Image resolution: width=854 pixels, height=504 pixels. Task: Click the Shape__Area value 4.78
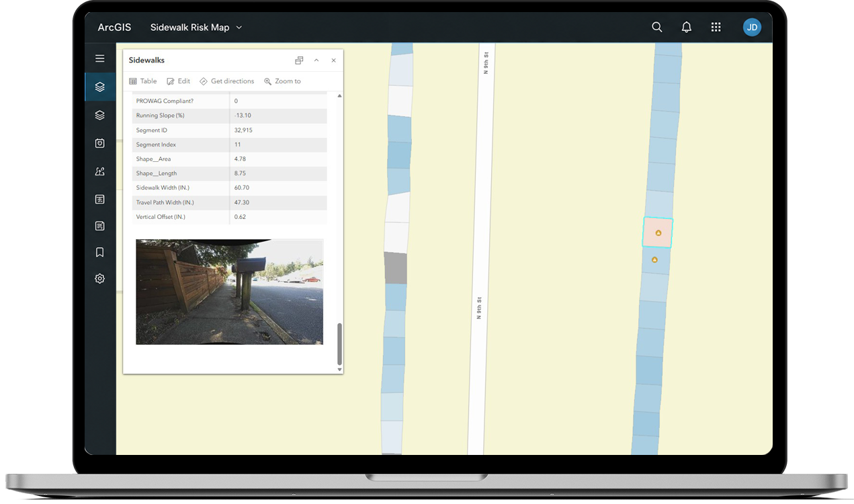tap(240, 159)
